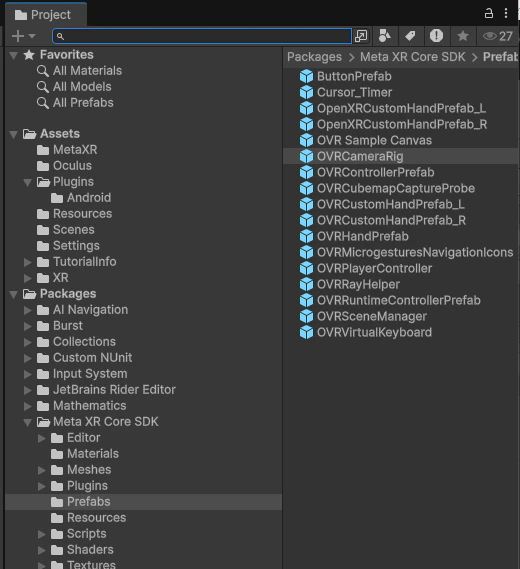
Task: Select the Mathematics package folder
Action: [81, 406]
